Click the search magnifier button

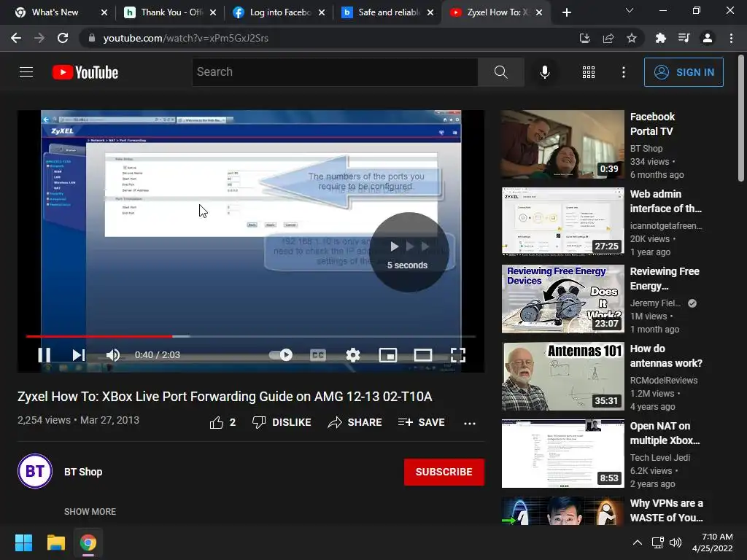[x=500, y=72]
